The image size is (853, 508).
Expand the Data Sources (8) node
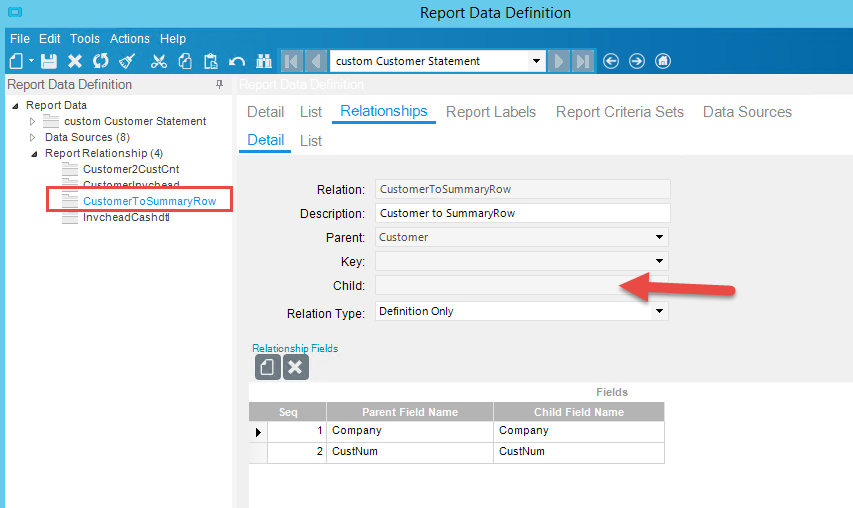pos(32,138)
